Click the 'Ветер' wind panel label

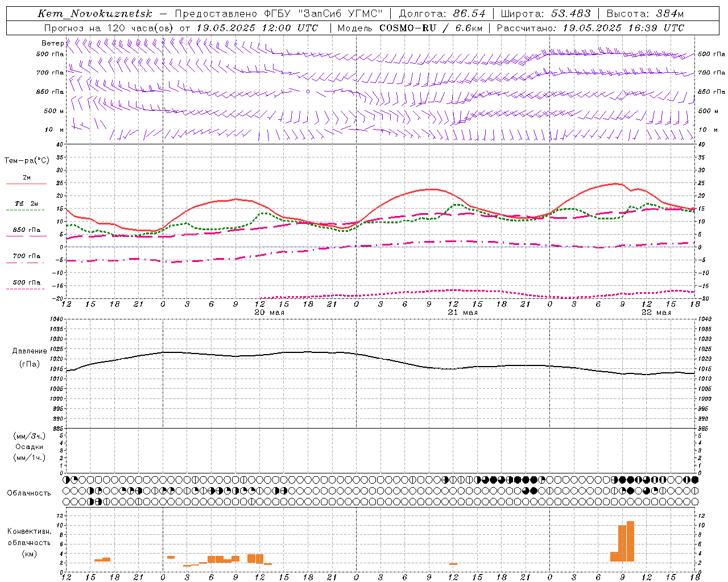[52, 43]
